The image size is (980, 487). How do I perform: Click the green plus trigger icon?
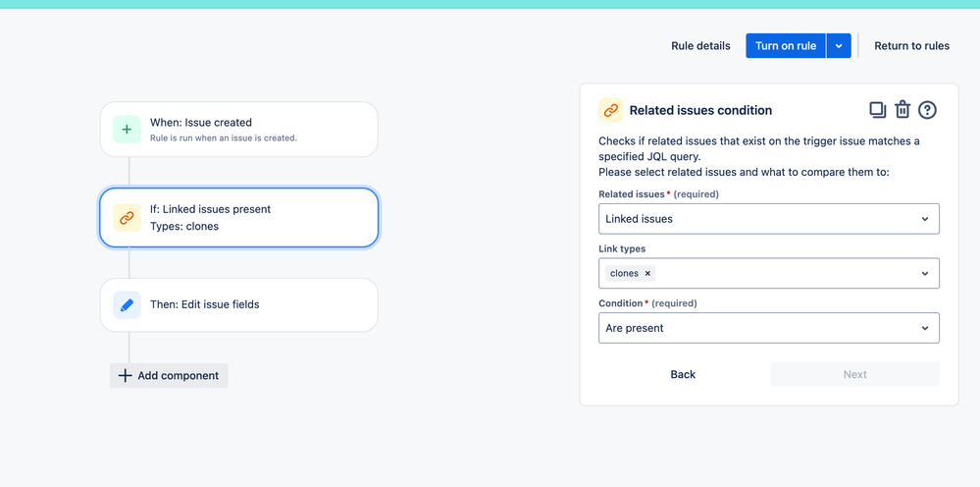pos(127,130)
